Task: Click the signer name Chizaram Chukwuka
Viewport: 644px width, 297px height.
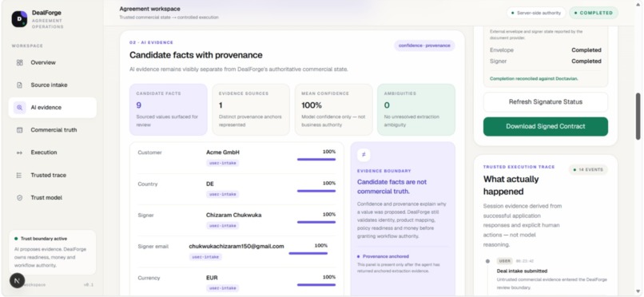Action: tap(233, 215)
